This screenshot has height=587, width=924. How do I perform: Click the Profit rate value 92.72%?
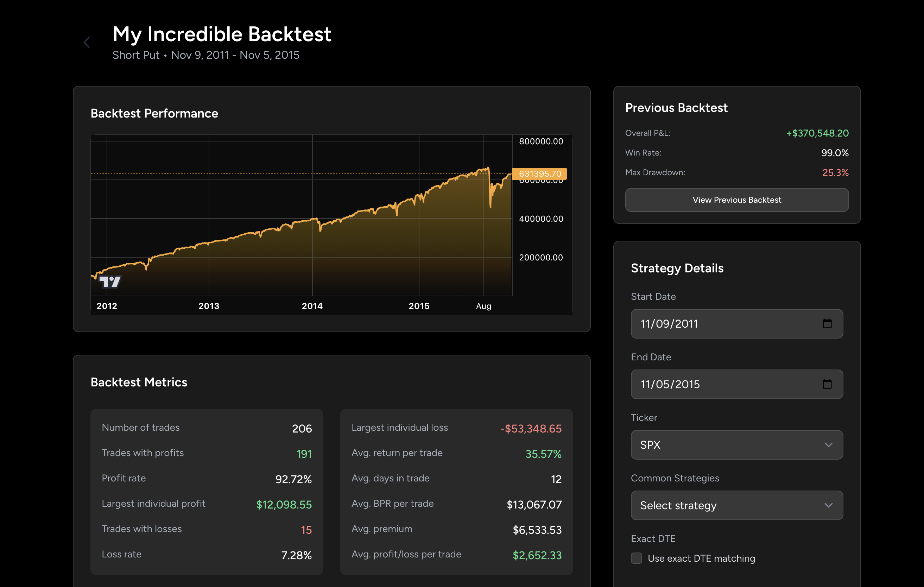(x=293, y=479)
